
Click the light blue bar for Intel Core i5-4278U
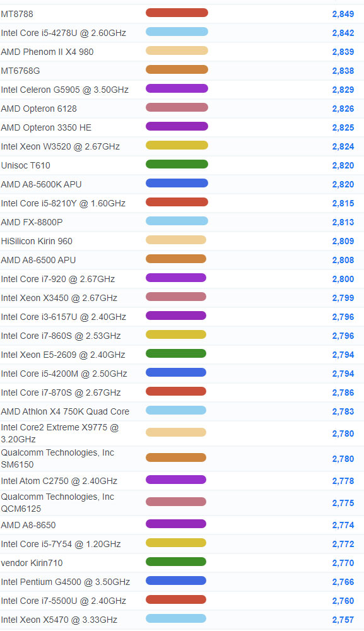click(177, 32)
